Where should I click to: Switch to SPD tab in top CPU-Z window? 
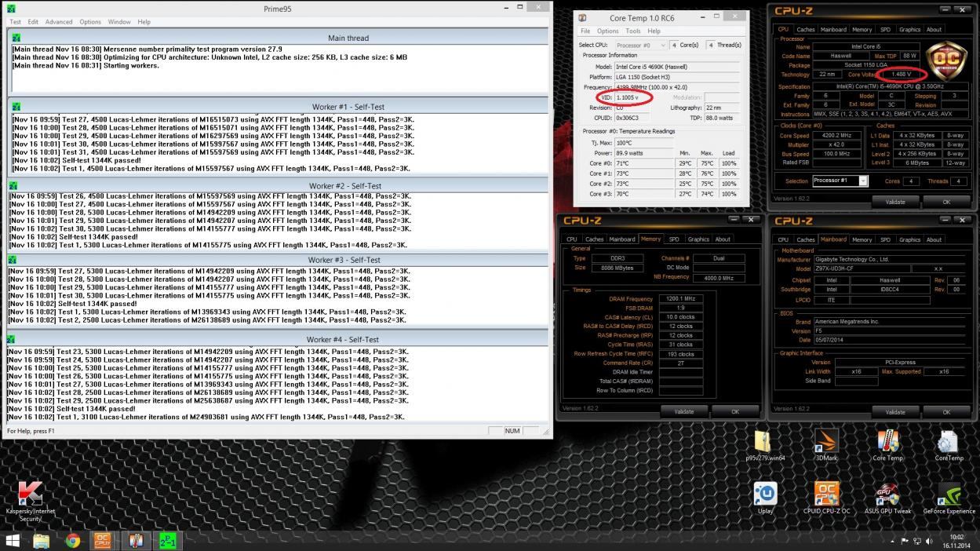click(x=885, y=30)
